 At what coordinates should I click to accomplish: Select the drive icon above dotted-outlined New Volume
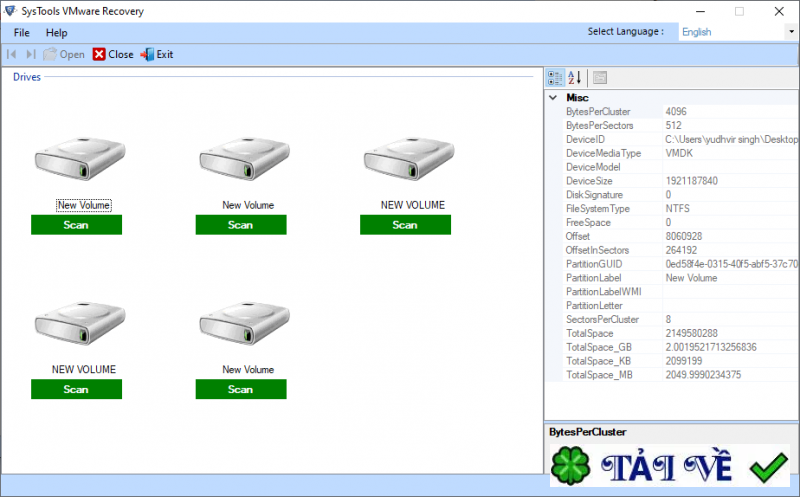pos(80,159)
